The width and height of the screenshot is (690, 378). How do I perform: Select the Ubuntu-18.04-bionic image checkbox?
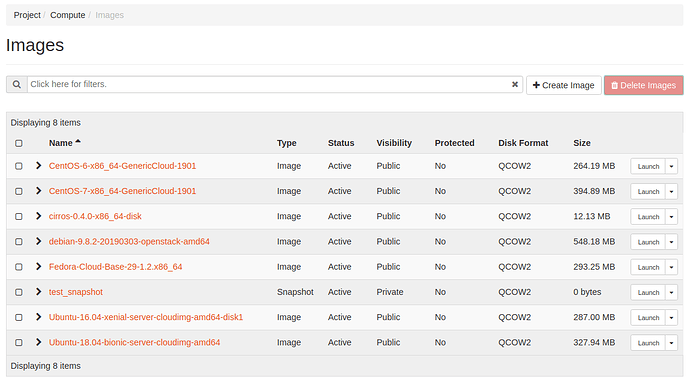(18, 342)
